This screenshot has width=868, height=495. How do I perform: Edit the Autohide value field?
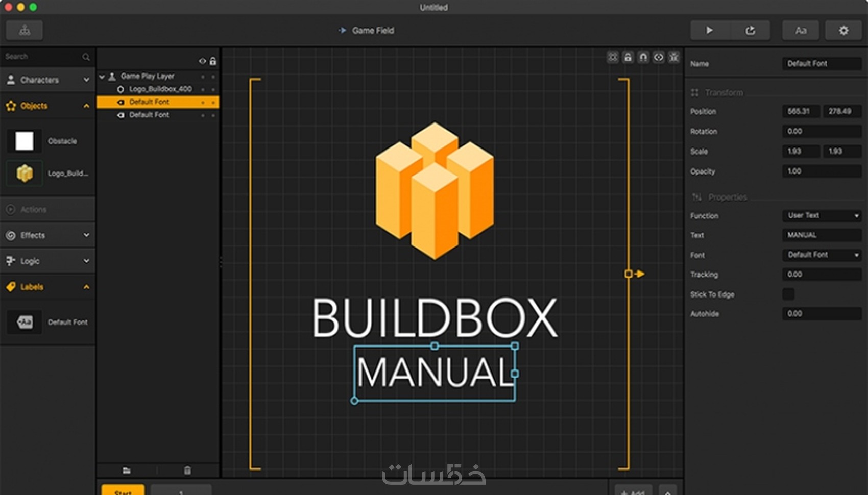pyautogui.click(x=822, y=313)
